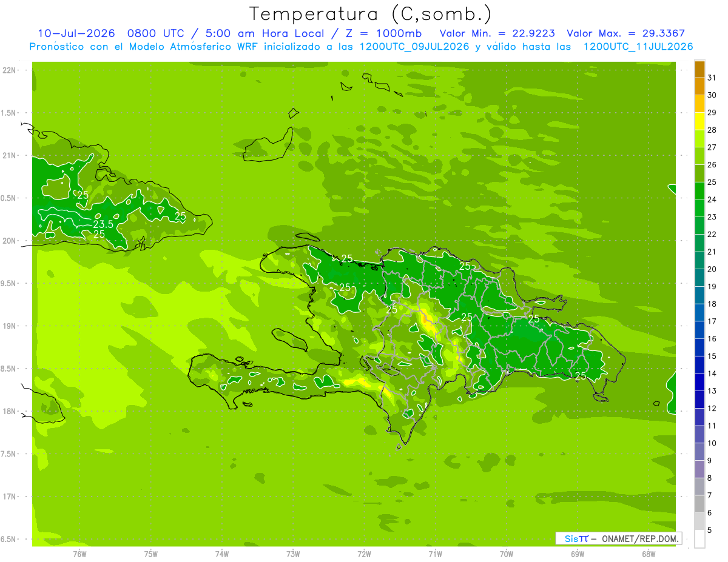728x562 pixels.
Task: Click the '23.5' contour label over Cuba
Action: pyautogui.click(x=103, y=224)
